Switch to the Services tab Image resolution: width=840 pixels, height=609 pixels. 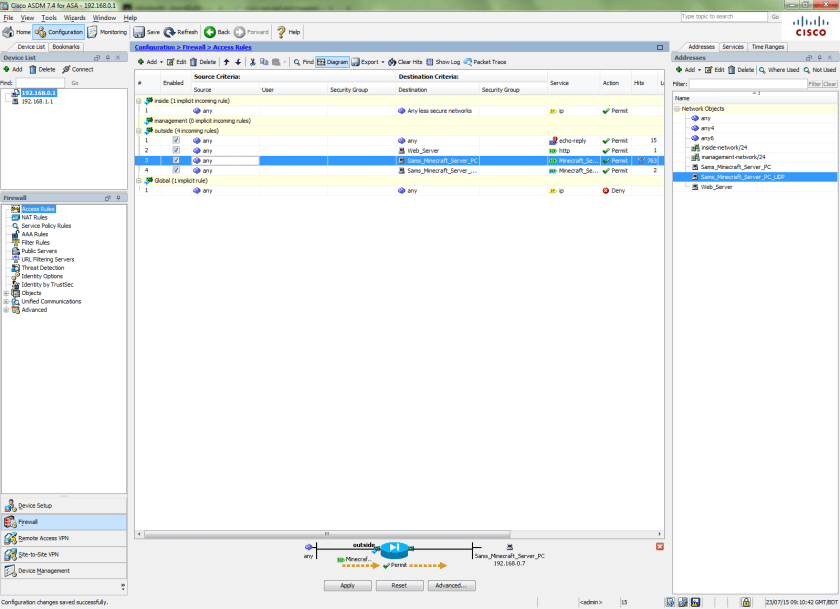(x=733, y=46)
